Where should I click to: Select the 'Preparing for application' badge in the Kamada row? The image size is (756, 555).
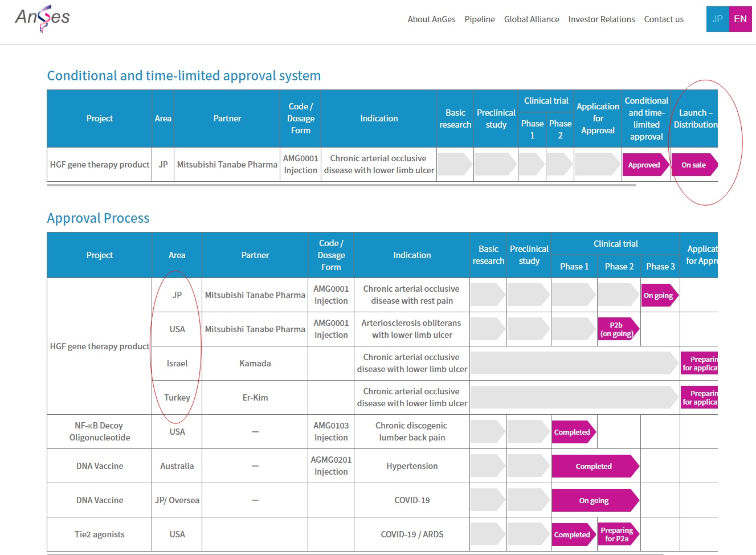point(700,364)
